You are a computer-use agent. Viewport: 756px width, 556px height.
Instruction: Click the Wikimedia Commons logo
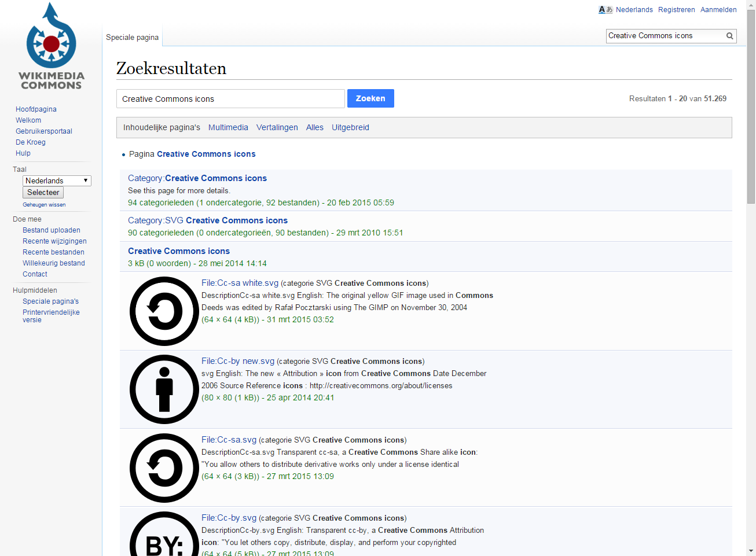[x=51, y=46]
